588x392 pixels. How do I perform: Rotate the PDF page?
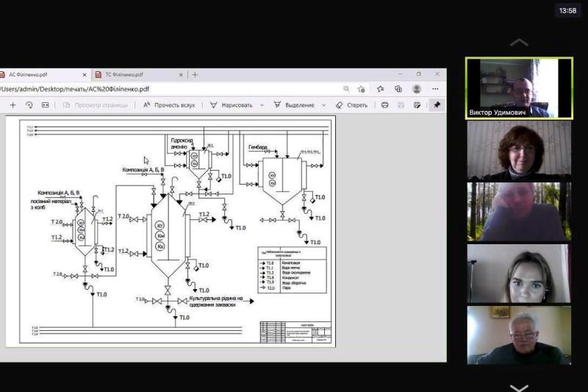point(29,105)
